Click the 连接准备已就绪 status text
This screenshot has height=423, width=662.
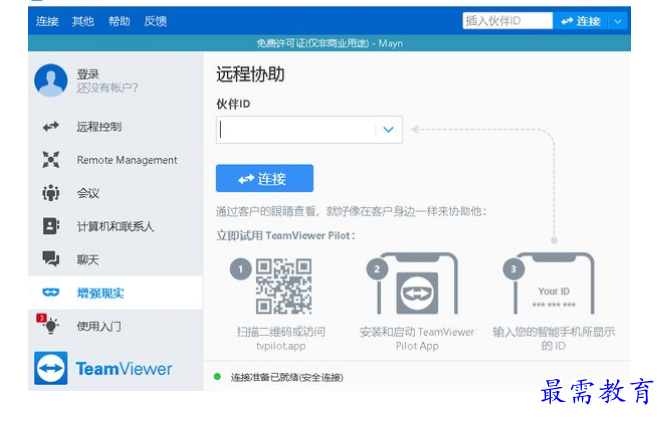point(287,377)
